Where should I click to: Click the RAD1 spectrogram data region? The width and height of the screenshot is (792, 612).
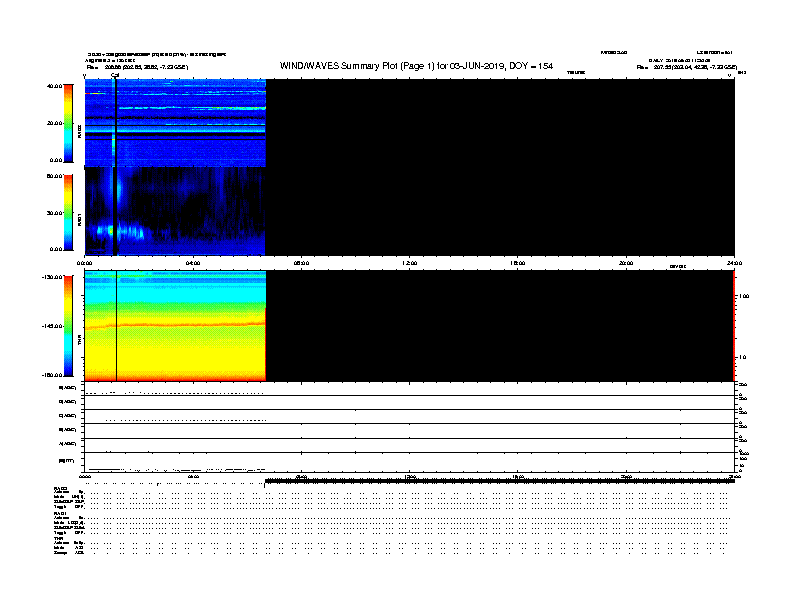pyautogui.click(x=175, y=212)
